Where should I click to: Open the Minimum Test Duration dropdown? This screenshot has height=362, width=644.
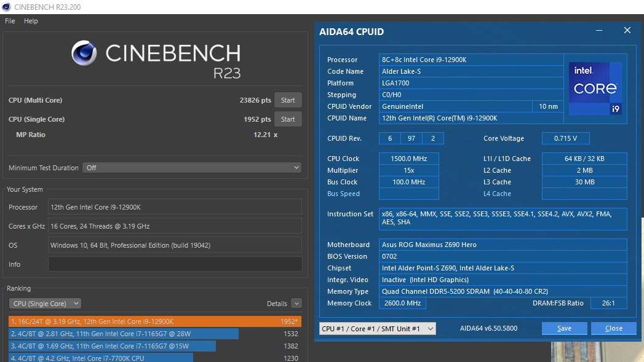pos(192,168)
